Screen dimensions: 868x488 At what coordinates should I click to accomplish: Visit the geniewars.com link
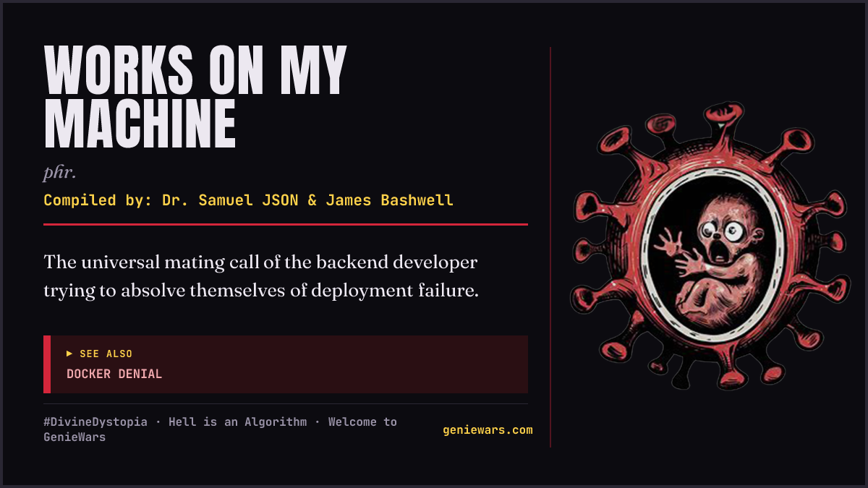[x=488, y=430]
